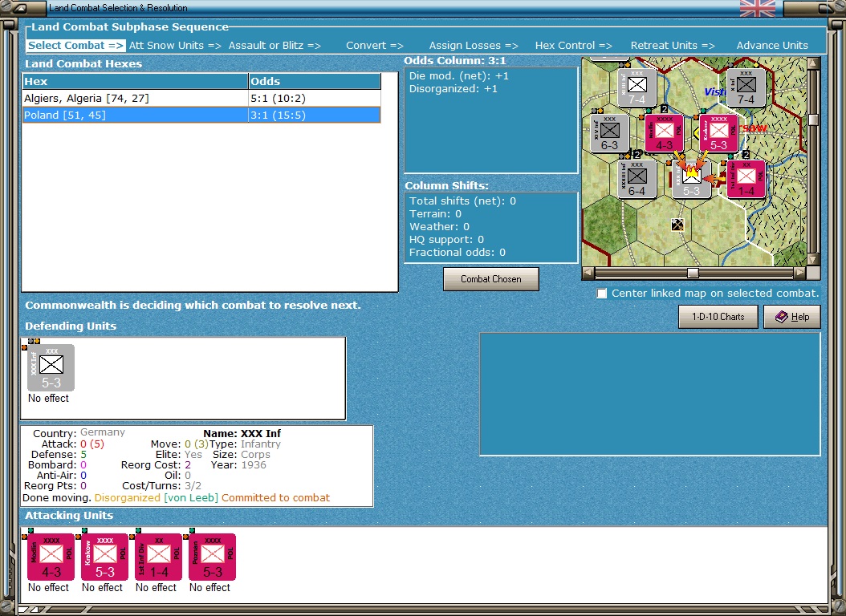The height and width of the screenshot is (616, 846).
Task: Click the book icon on the Help button
Action: pyautogui.click(x=781, y=317)
